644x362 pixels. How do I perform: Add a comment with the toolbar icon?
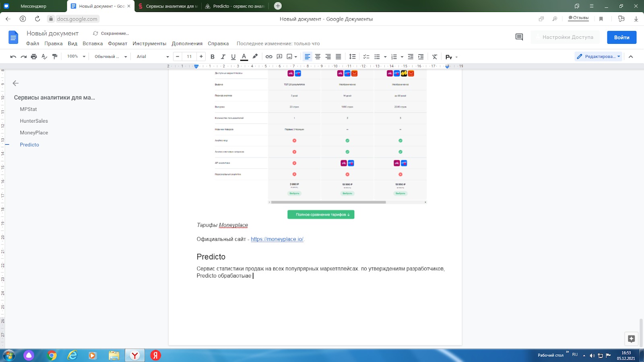279,57
